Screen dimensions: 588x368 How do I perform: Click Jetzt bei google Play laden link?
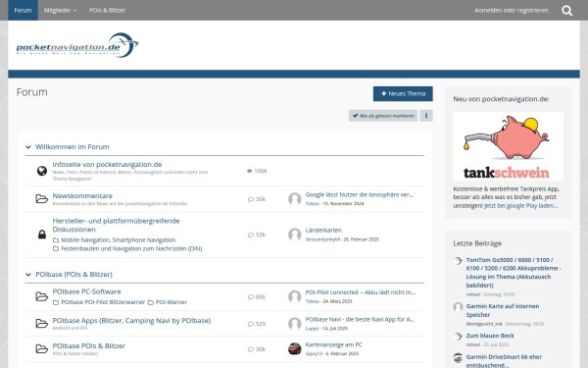[x=521, y=206]
